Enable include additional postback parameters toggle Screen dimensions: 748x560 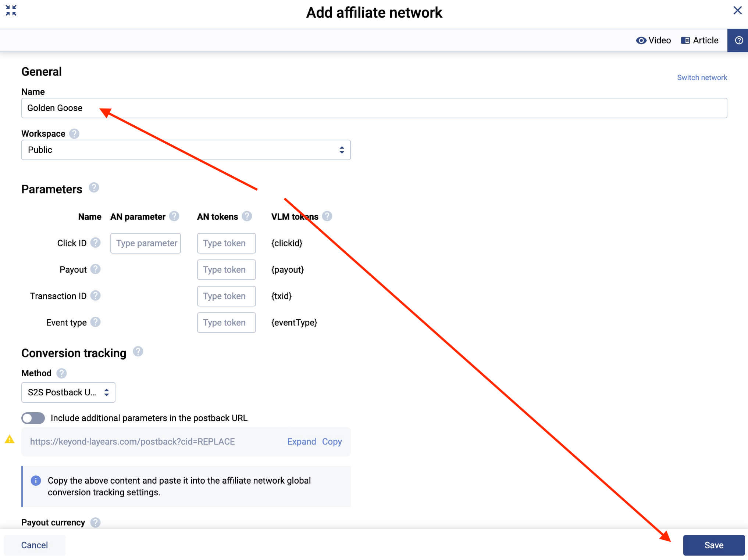click(x=33, y=418)
